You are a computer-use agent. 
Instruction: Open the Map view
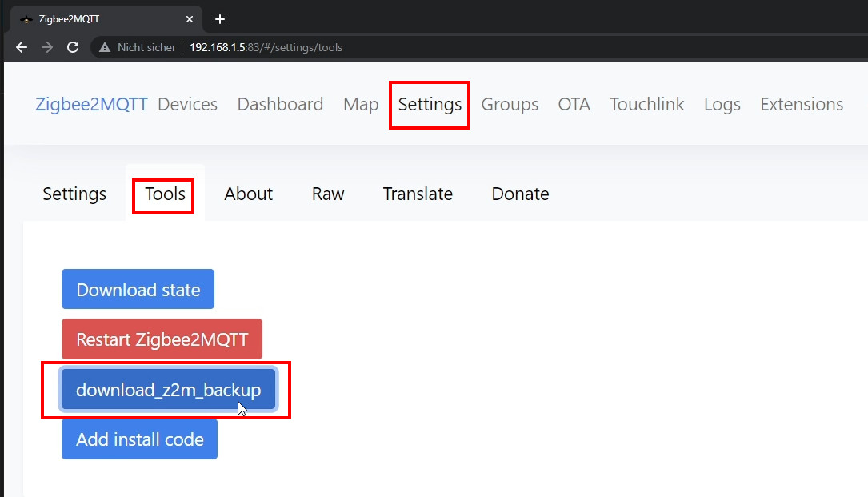[x=360, y=104]
